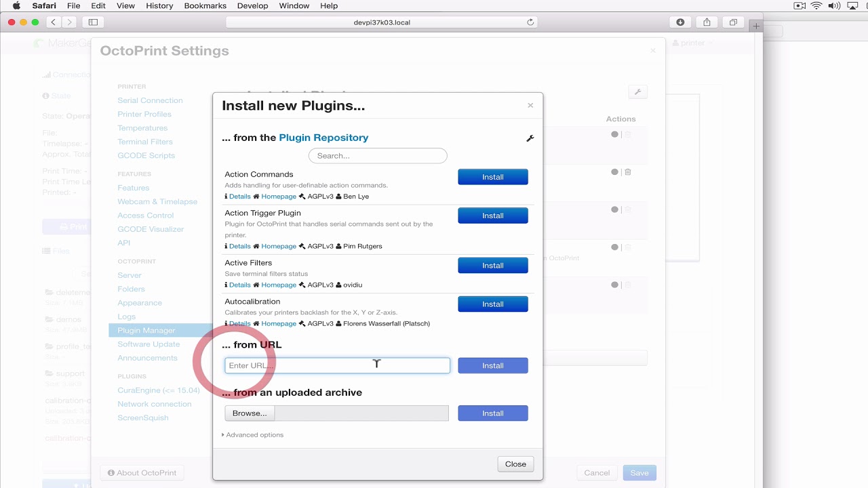Close the Install new Plugins dialog with X
Screen dimensions: 868x488
coord(530,105)
